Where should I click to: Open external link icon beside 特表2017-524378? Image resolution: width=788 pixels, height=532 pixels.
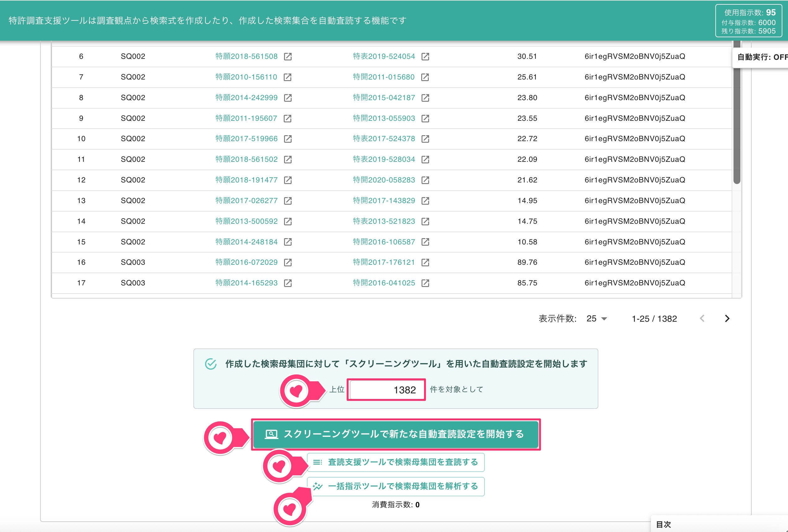click(x=425, y=139)
